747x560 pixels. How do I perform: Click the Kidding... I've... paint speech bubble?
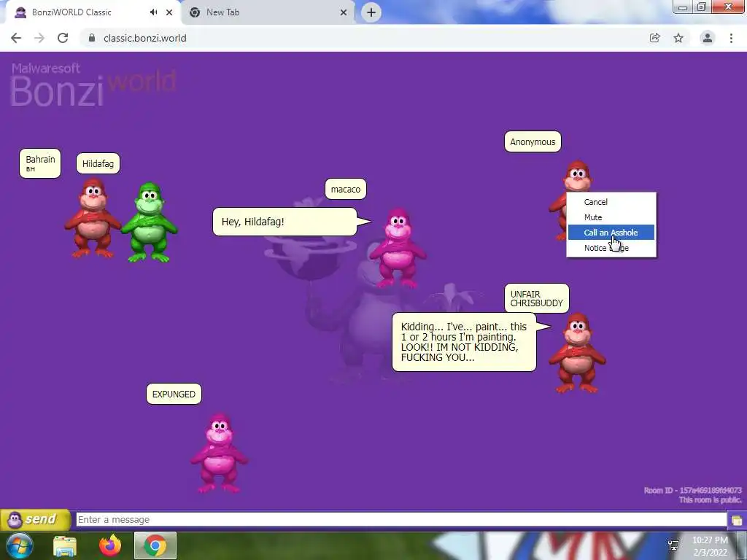point(464,342)
